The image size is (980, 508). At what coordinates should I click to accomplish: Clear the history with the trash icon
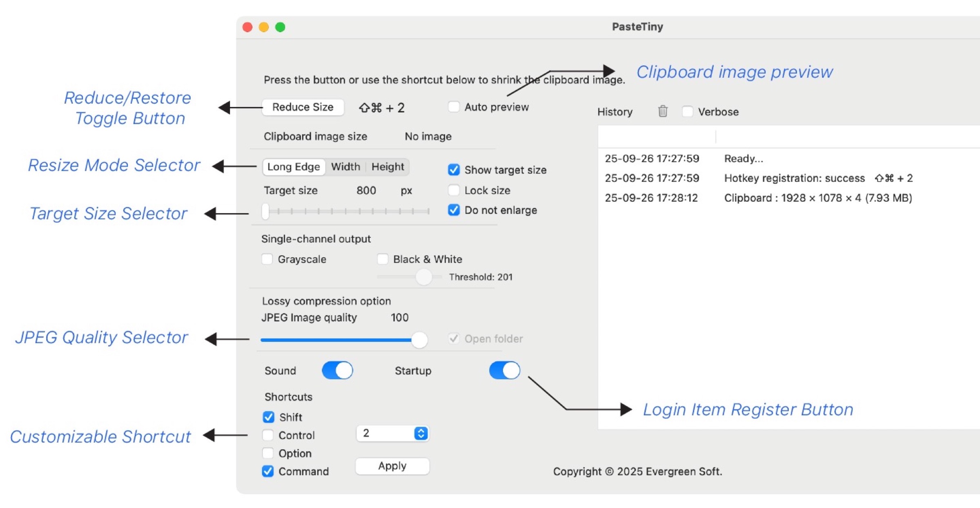coord(663,111)
